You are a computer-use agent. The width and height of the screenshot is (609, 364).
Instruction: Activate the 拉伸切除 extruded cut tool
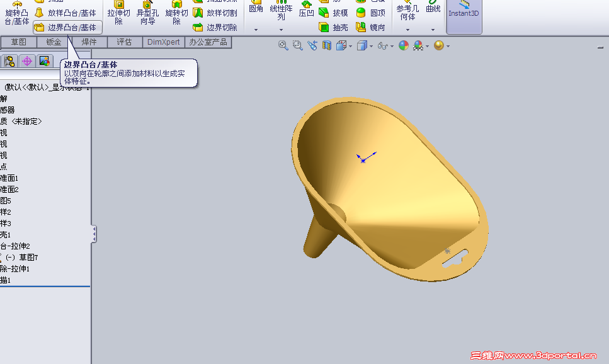coord(118,14)
